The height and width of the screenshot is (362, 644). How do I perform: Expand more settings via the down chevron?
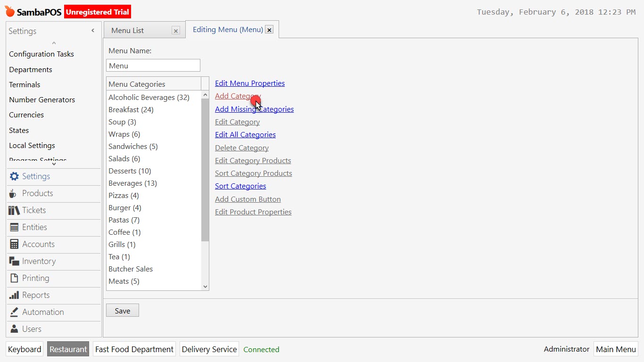pyautogui.click(x=54, y=163)
